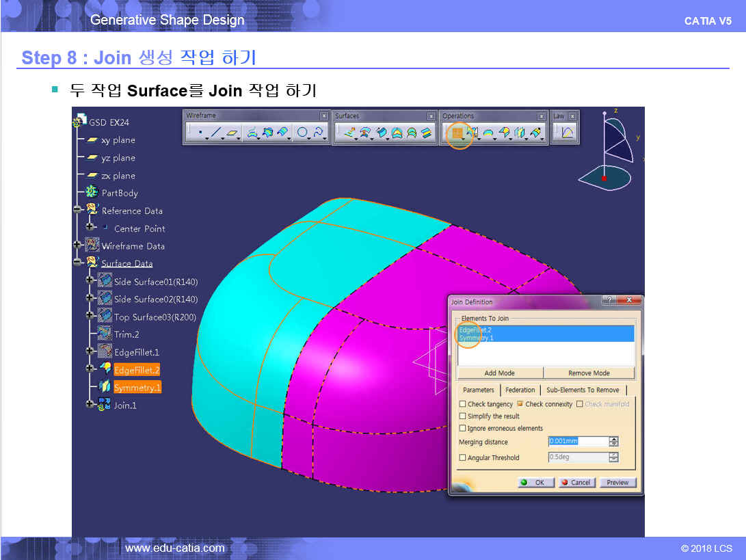This screenshot has height=560, width=746.
Task: Click the Merging distance spinner arrows
Action: tap(613, 442)
